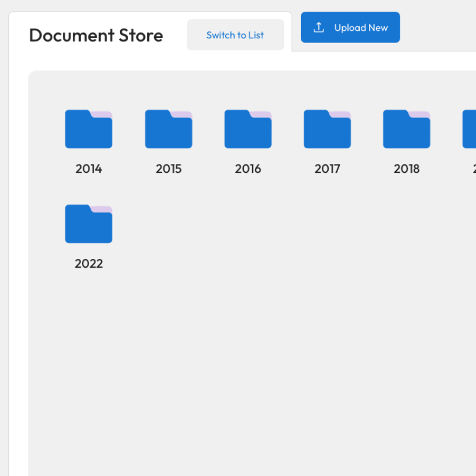Click the 2014 folder name label

pos(88,169)
